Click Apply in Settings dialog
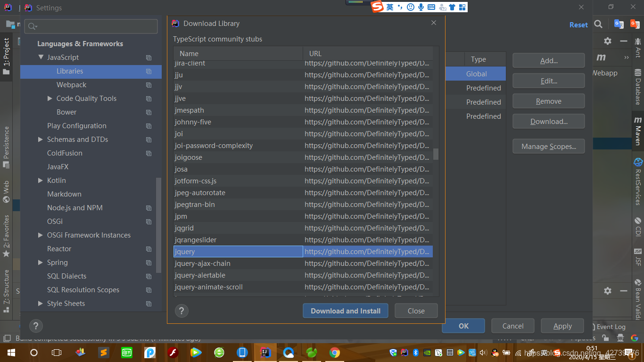This screenshot has width=644, height=362. 562,326
